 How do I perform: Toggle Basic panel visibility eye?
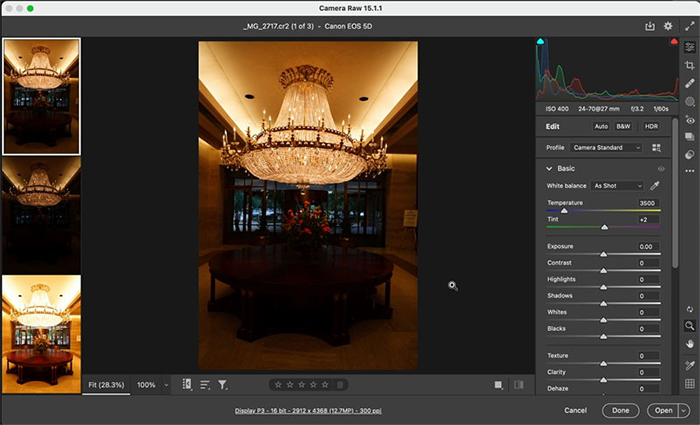[x=661, y=169]
